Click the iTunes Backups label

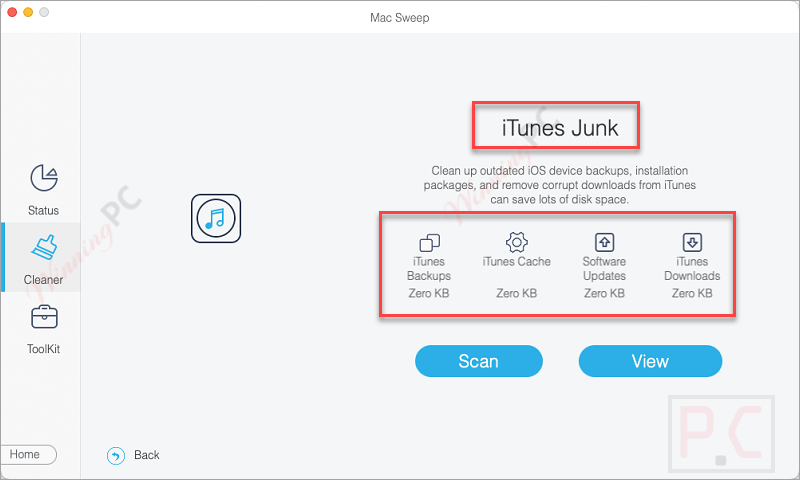tap(429, 268)
